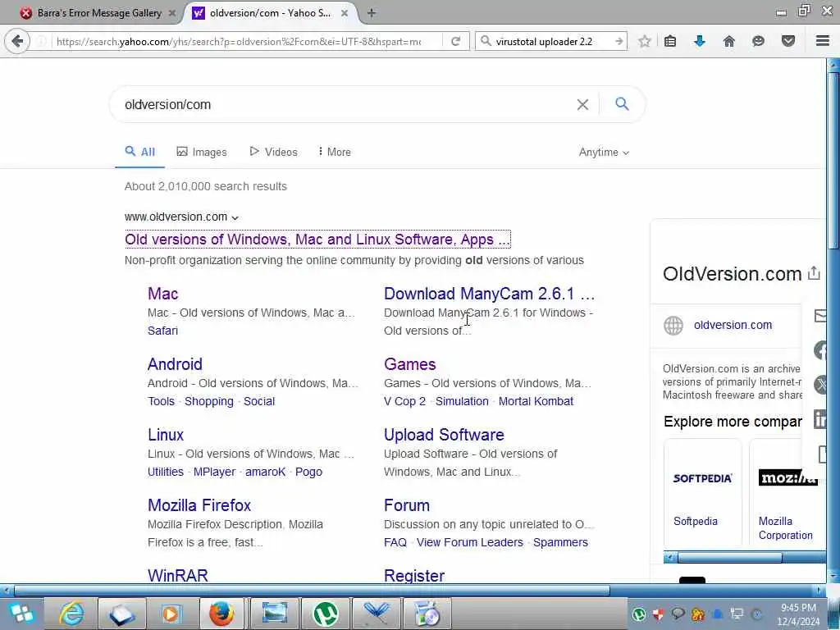Viewport: 840px width, 630px height.
Task: Open the amaroK sub-link
Action: click(x=265, y=472)
